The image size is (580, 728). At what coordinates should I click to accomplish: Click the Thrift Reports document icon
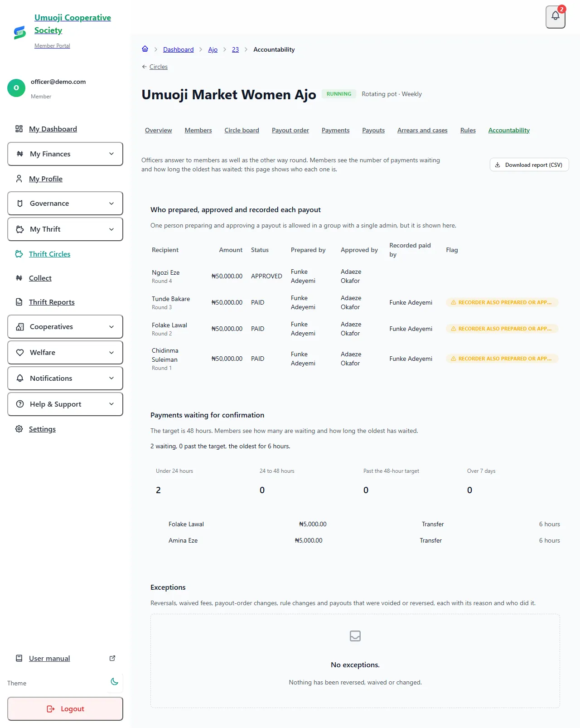point(19,302)
